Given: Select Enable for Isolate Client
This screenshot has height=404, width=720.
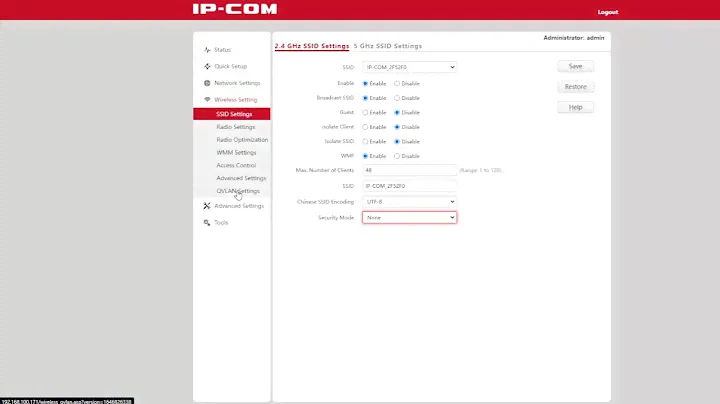Looking at the screenshot, I should [x=365, y=127].
